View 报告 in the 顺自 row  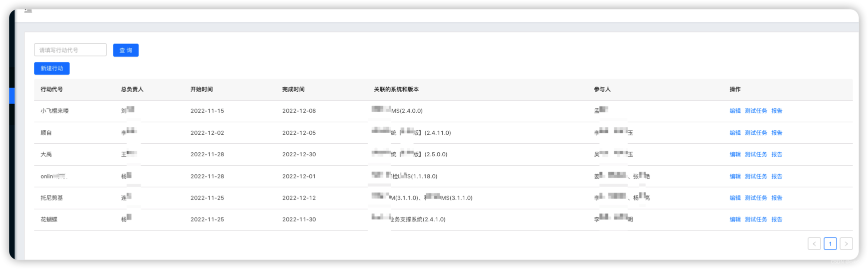click(776, 133)
